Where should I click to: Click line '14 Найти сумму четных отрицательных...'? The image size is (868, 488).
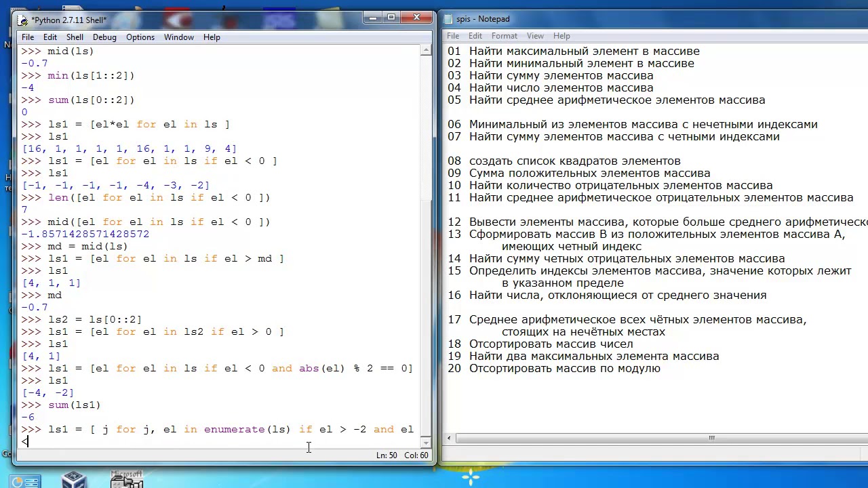tap(616, 258)
